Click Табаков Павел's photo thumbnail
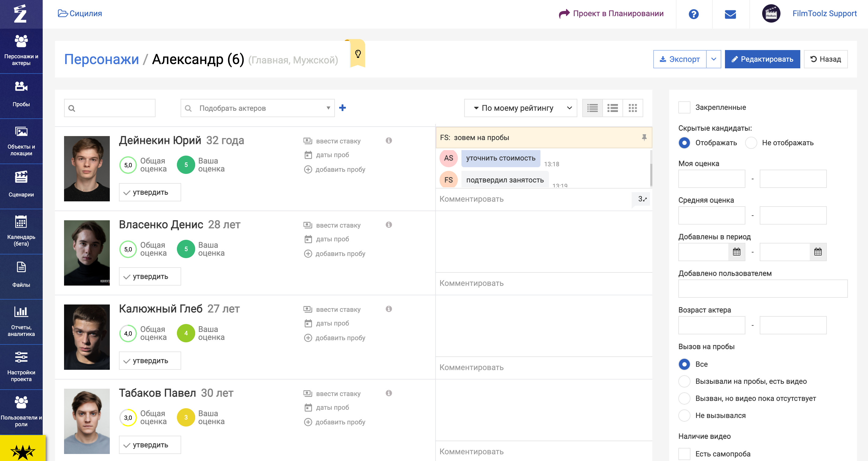The width and height of the screenshot is (868, 461). coord(87,421)
